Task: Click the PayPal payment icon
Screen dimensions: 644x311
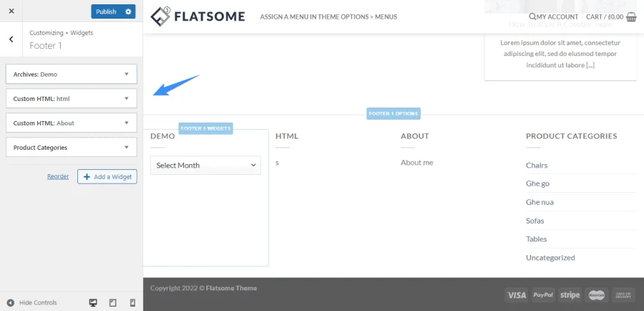Action: (x=543, y=295)
